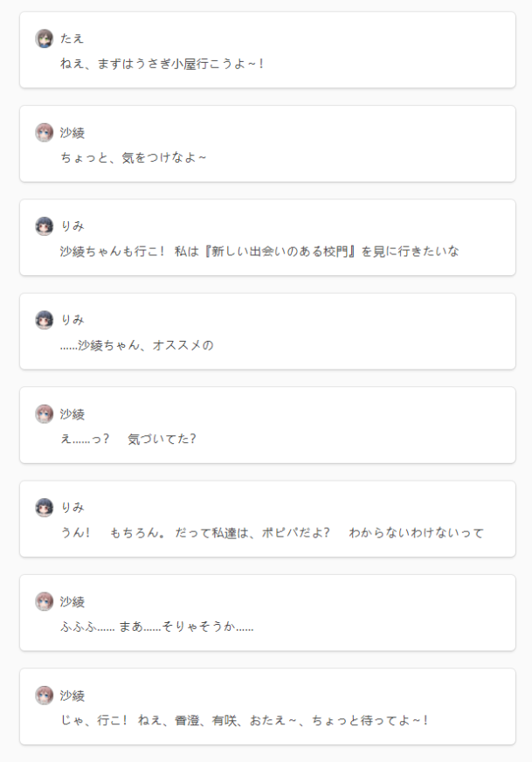Screen dimensions: 532x762
Task: Select the 沙綾 name above ふふふ message
Action: 72,601
